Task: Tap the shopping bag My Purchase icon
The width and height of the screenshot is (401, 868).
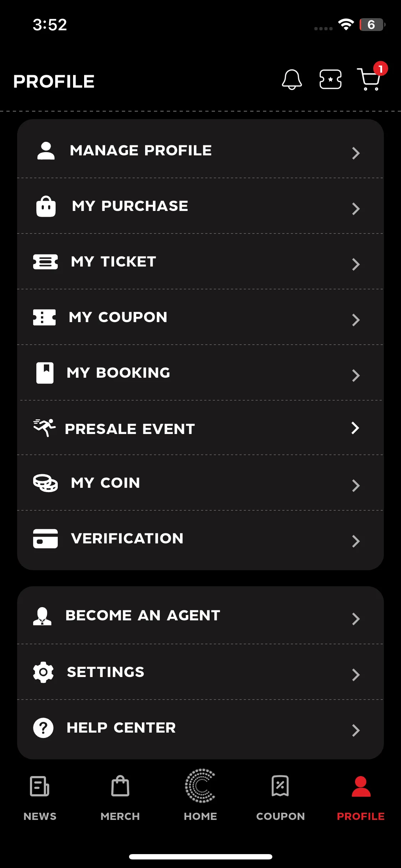Action: pyautogui.click(x=46, y=206)
